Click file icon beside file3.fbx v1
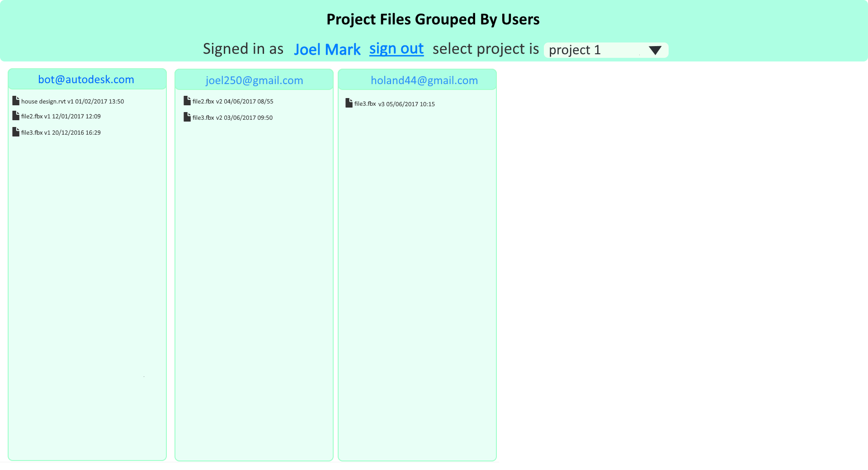The image size is (868, 470). 16,132
